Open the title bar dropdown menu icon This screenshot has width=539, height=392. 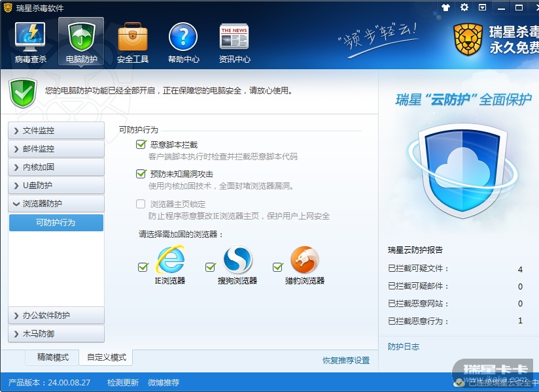[x=483, y=7]
